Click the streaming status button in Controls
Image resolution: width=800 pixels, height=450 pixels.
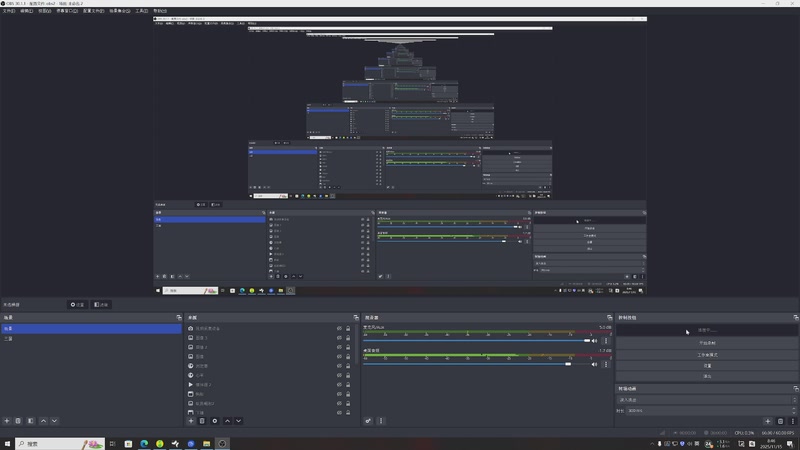707,330
